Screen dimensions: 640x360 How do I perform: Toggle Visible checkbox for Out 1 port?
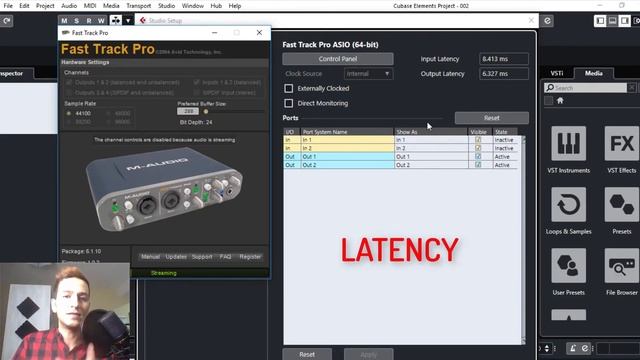click(478, 156)
